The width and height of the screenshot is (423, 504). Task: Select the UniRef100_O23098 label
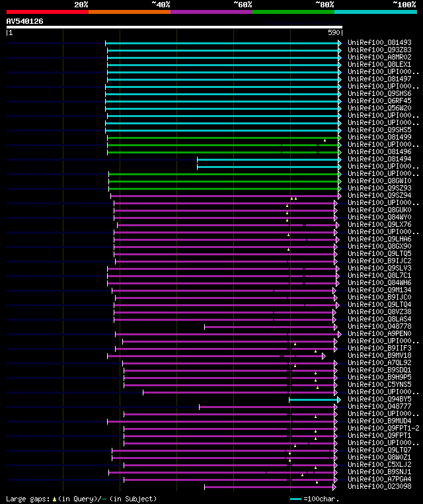379,486
